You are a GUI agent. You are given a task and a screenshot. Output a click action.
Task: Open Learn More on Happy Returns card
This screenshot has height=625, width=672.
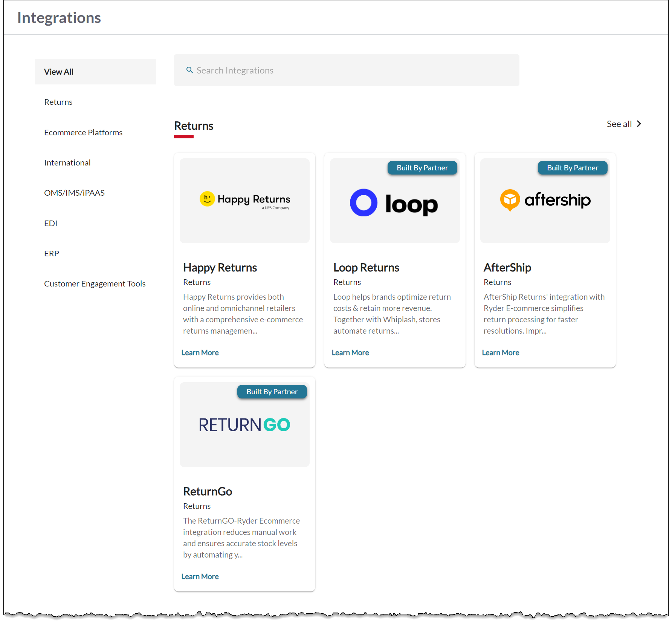(200, 352)
